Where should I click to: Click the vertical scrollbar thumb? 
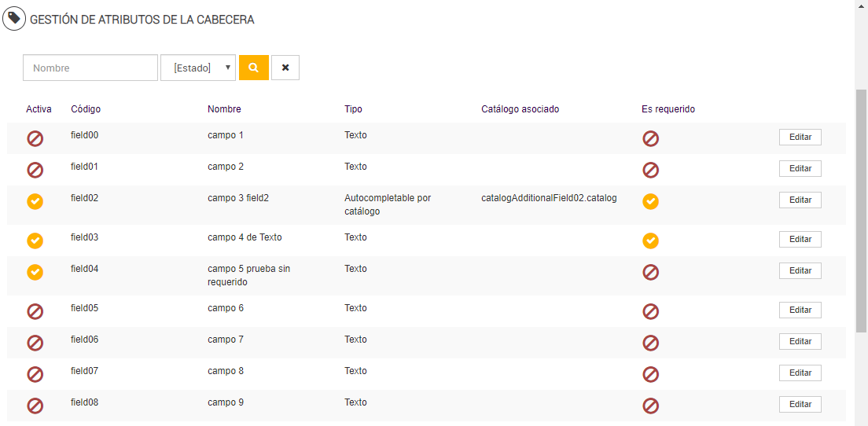[x=861, y=212]
